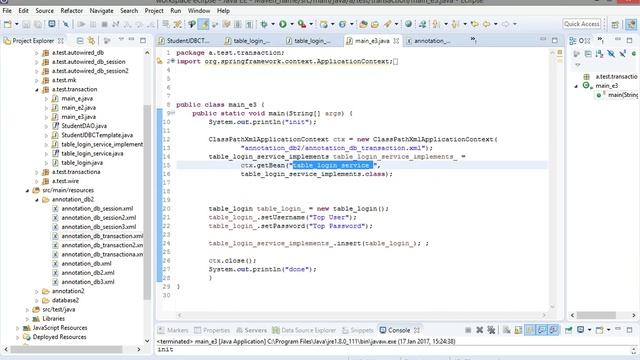The width and height of the screenshot is (640, 360).
Task: Select table_login.java in Project Explorer
Action: (x=82, y=163)
